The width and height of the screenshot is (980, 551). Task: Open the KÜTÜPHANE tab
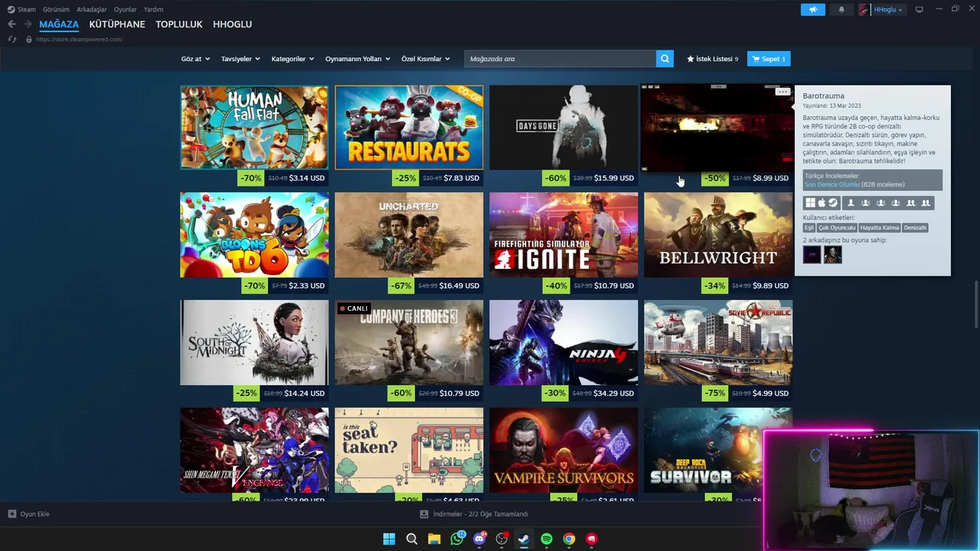point(117,24)
